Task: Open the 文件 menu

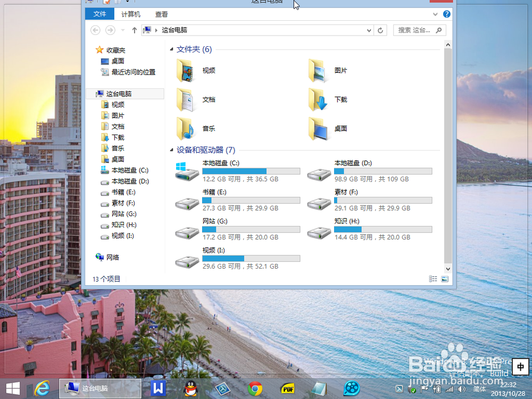Action: [99, 14]
